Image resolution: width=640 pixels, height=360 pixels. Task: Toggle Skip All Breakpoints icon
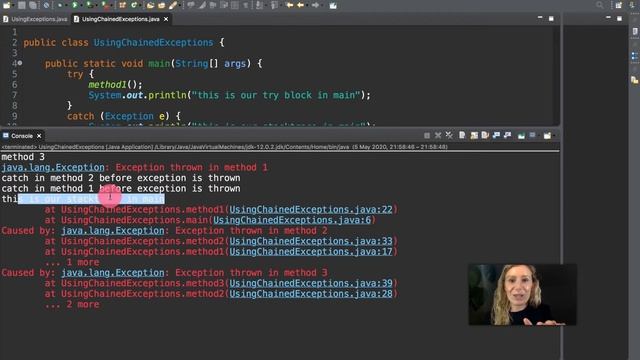(x=46, y=5)
